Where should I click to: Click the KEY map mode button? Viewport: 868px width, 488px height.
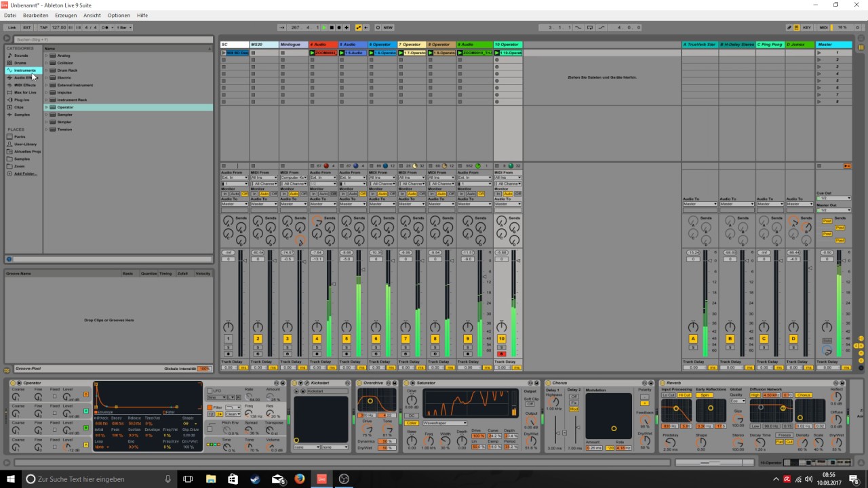pyautogui.click(x=807, y=28)
